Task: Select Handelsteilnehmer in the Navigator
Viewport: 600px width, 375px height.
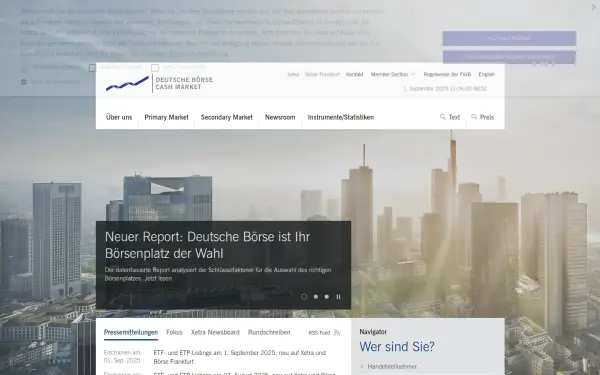Action: pyautogui.click(x=392, y=367)
